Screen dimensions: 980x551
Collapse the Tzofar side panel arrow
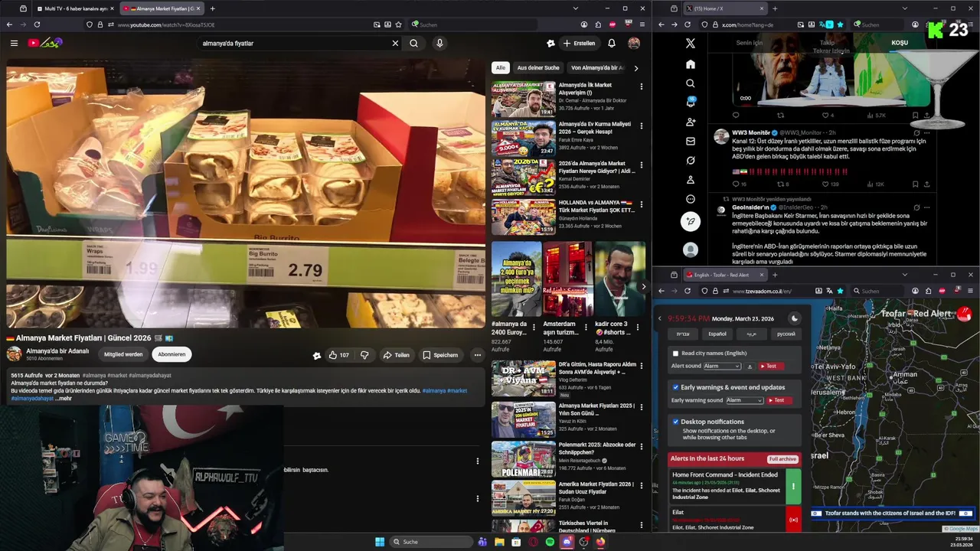[660, 318]
